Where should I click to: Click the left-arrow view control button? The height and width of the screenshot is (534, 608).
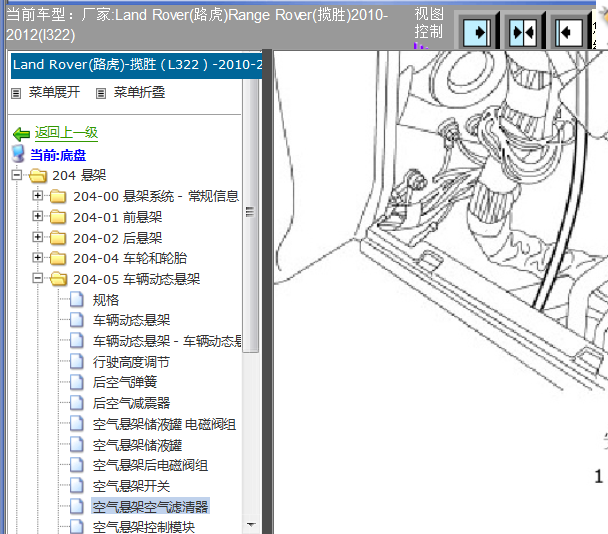point(569,32)
